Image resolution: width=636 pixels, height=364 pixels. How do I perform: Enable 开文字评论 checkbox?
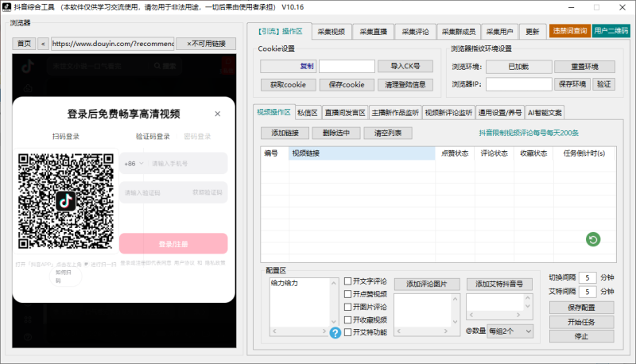347,281
